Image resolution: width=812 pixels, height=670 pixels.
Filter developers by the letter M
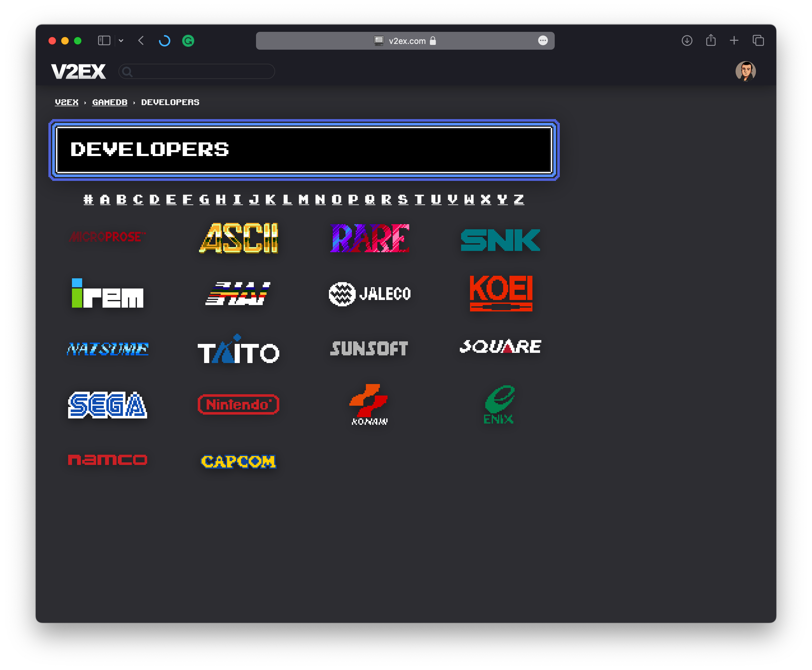tap(304, 199)
